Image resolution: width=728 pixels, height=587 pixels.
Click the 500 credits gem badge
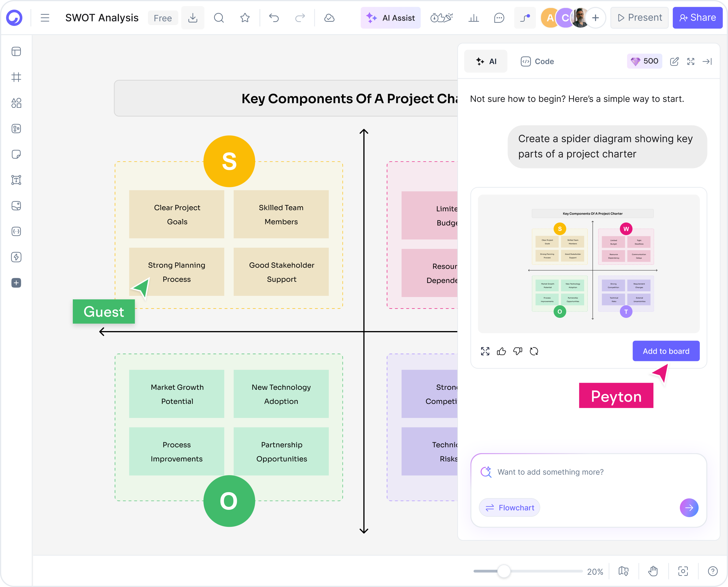pyautogui.click(x=644, y=61)
